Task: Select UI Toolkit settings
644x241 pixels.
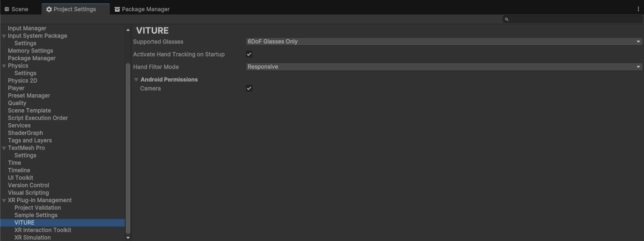Action: click(x=21, y=178)
